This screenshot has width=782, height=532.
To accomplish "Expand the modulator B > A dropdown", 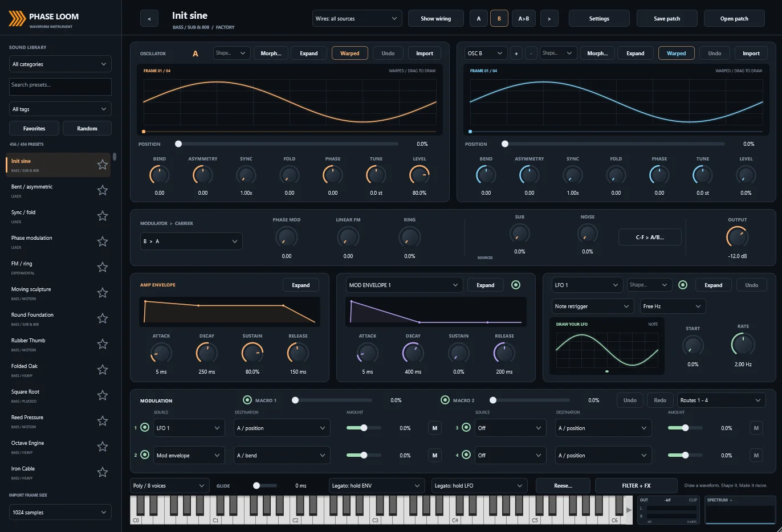I will [192, 242].
